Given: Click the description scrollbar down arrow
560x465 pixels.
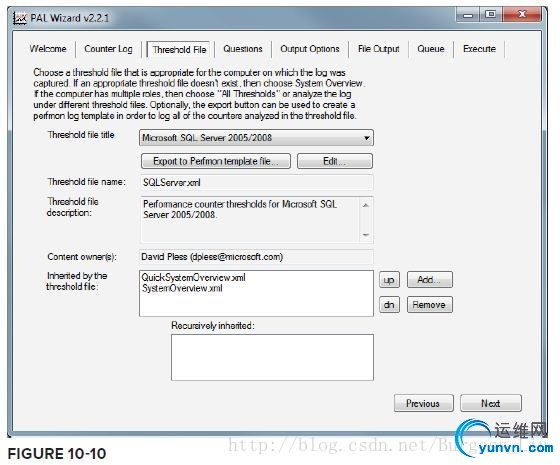Looking at the screenshot, I should pos(365,235).
